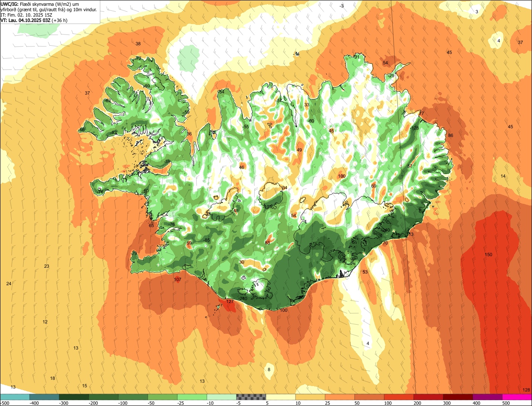Click the '83' value in southern highlands

tap(267, 243)
